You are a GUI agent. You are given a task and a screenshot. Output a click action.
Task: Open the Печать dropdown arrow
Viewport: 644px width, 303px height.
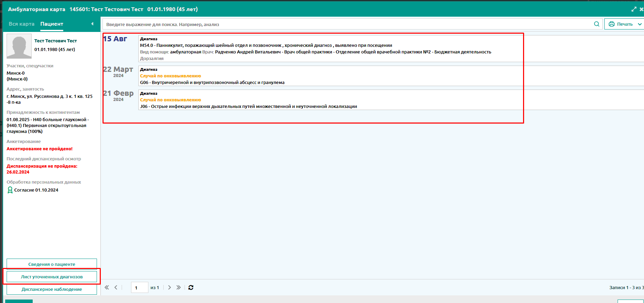639,24
